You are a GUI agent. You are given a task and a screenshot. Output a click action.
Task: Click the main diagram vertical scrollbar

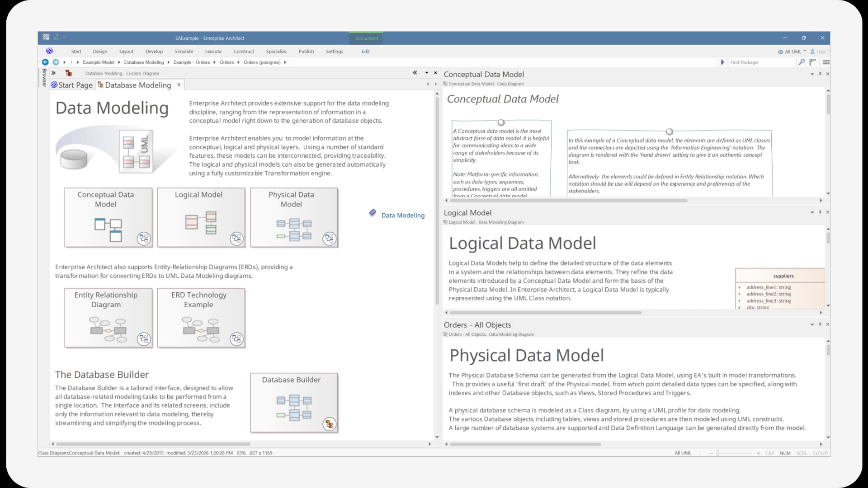pos(437,201)
